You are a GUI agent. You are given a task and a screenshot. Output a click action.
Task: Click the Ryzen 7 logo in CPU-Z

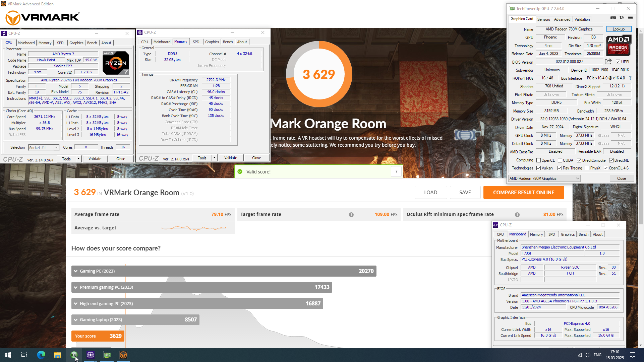[x=116, y=63]
